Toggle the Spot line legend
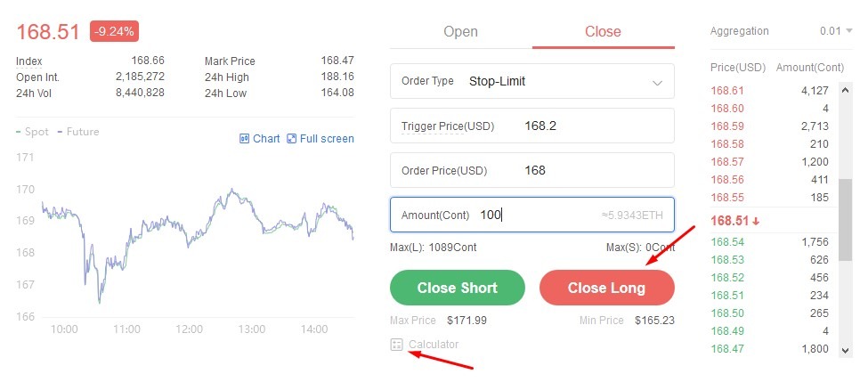 point(33,132)
